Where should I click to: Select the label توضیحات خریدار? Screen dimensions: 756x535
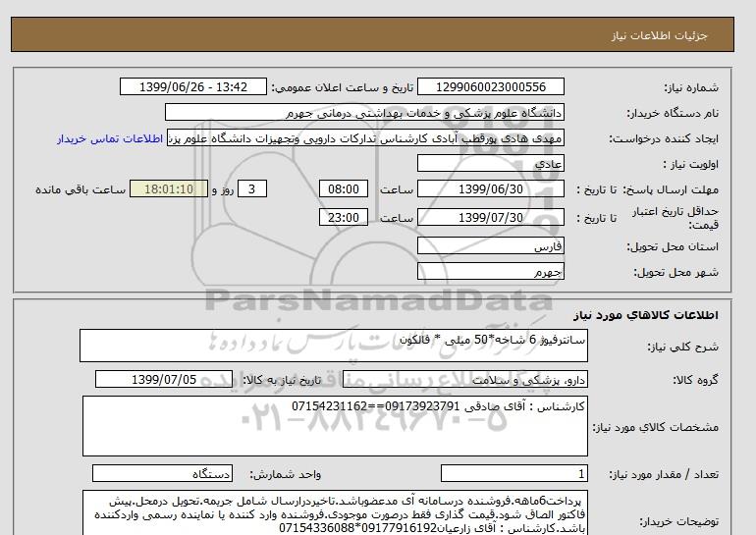click(x=678, y=521)
